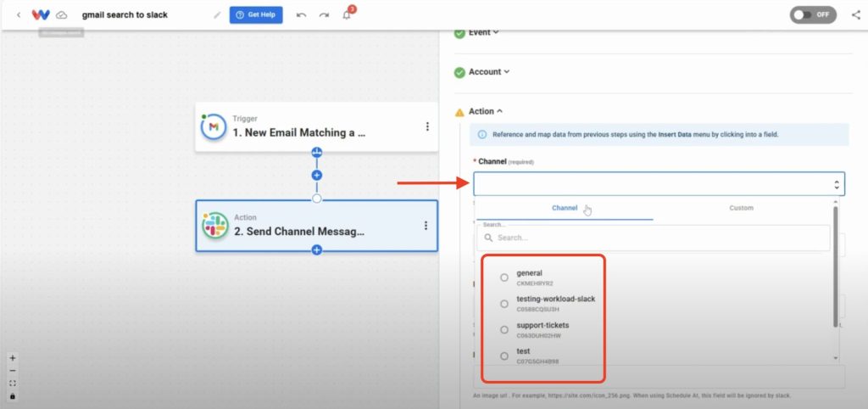
Task: Switch to the Custom tab
Action: (x=741, y=209)
